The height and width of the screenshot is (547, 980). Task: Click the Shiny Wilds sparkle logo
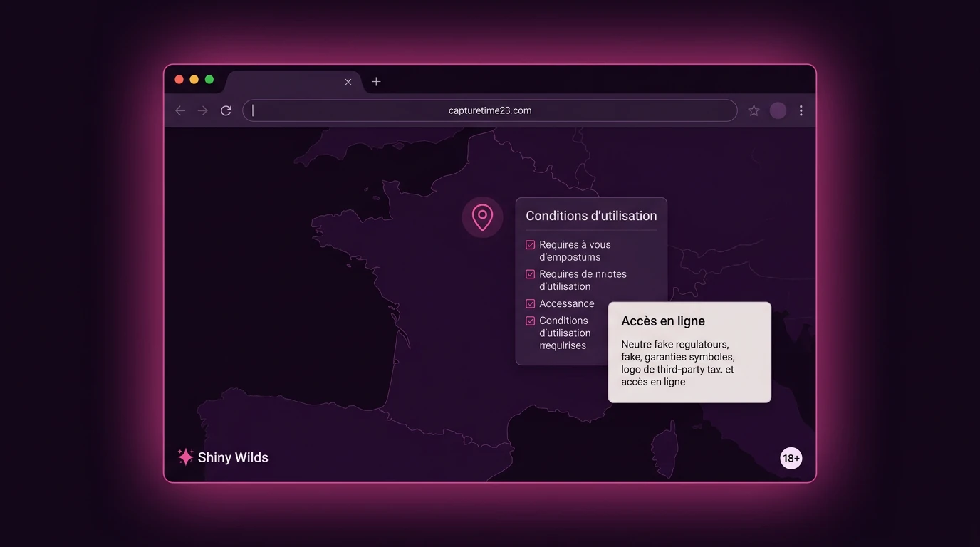tap(185, 457)
